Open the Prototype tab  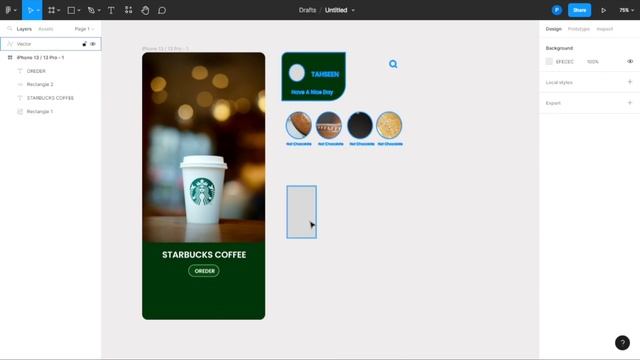click(579, 29)
